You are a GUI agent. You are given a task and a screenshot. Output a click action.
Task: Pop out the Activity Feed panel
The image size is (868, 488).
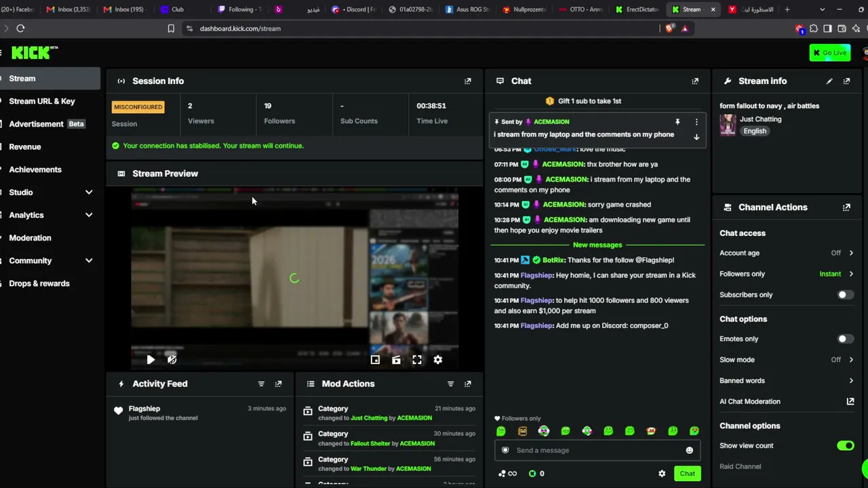click(278, 384)
